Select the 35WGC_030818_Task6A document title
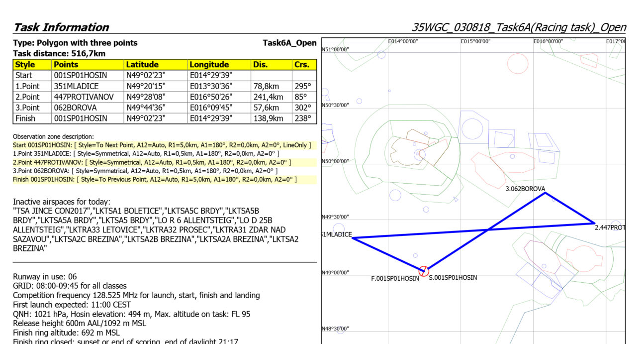644x344 pixels. (519, 27)
